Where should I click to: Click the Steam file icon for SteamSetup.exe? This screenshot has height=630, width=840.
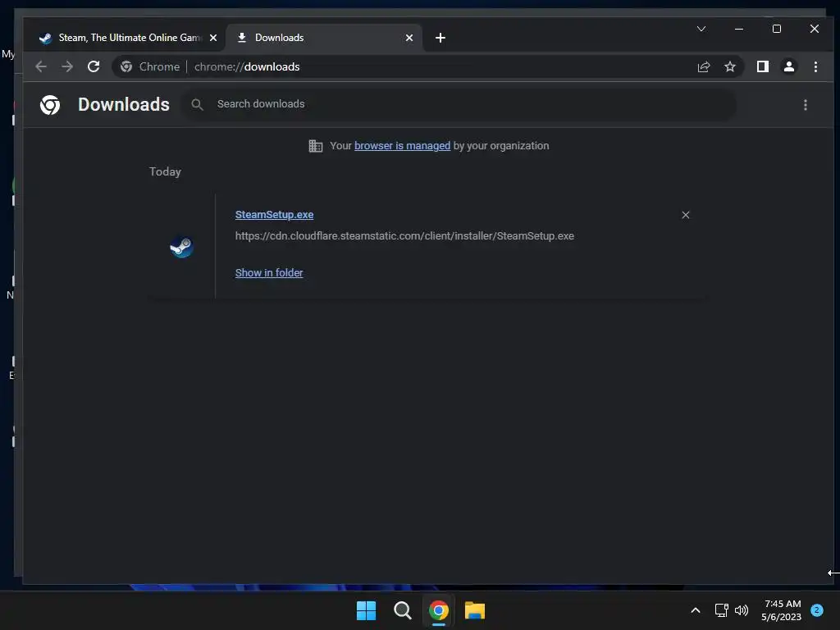click(181, 247)
